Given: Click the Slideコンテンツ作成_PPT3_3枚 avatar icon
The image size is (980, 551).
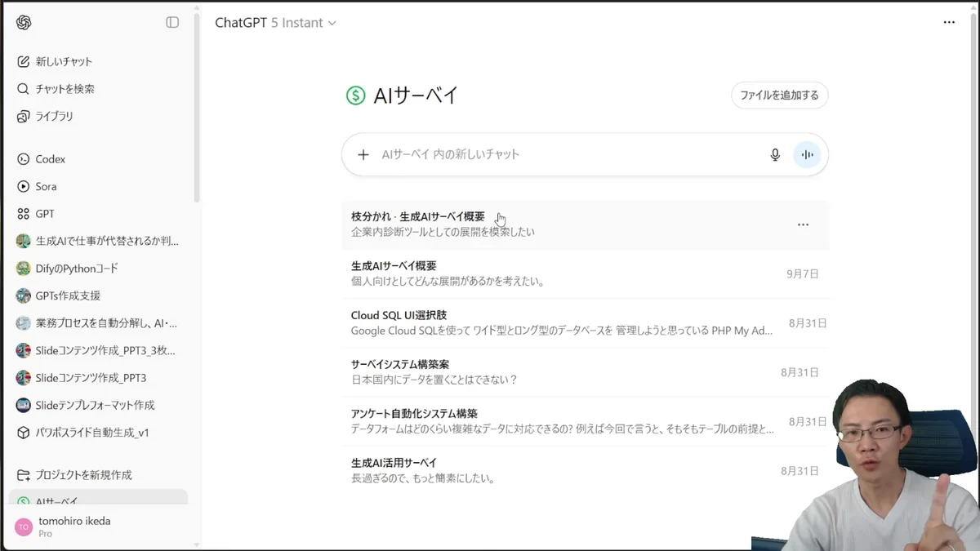Looking at the screenshot, I should click(23, 350).
